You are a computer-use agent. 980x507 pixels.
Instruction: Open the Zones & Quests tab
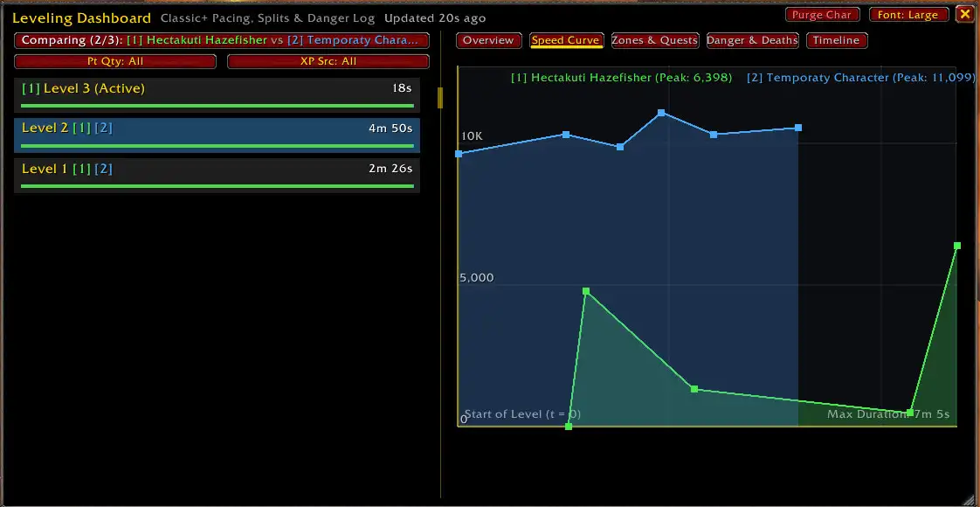(x=654, y=40)
